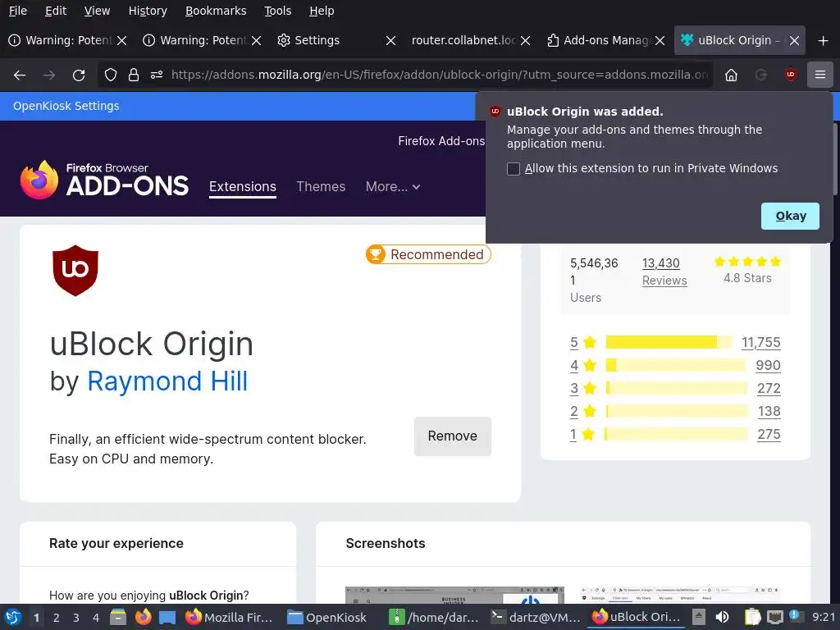Open the network tray icon

[774, 617]
